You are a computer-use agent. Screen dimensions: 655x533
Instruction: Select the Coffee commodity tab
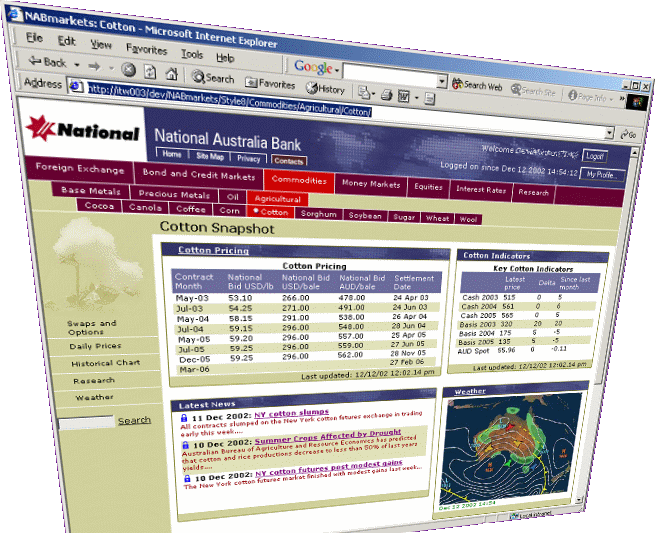[x=190, y=209]
